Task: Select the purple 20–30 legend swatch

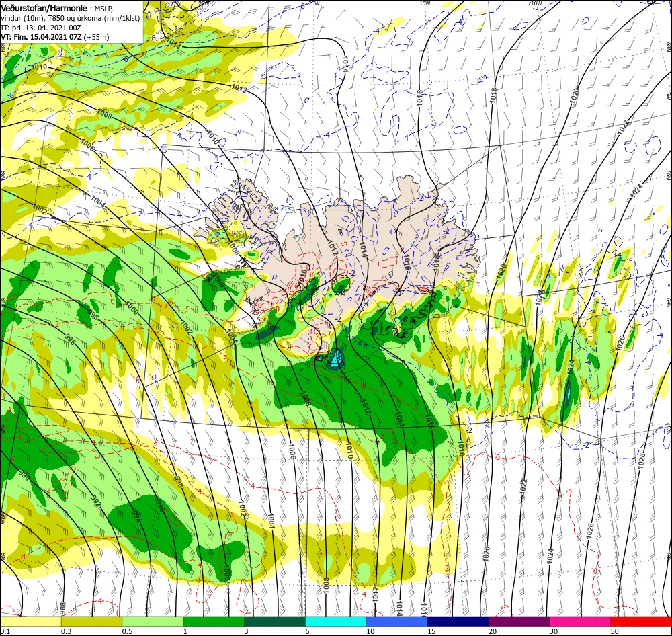Action: coord(519,621)
